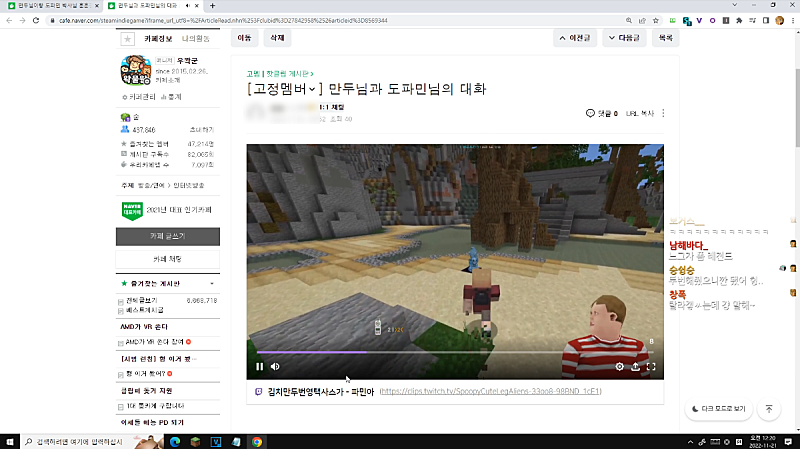Mute the video volume speaker icon
The width and height of the screenshot is (800, 449).
[276, 366]
